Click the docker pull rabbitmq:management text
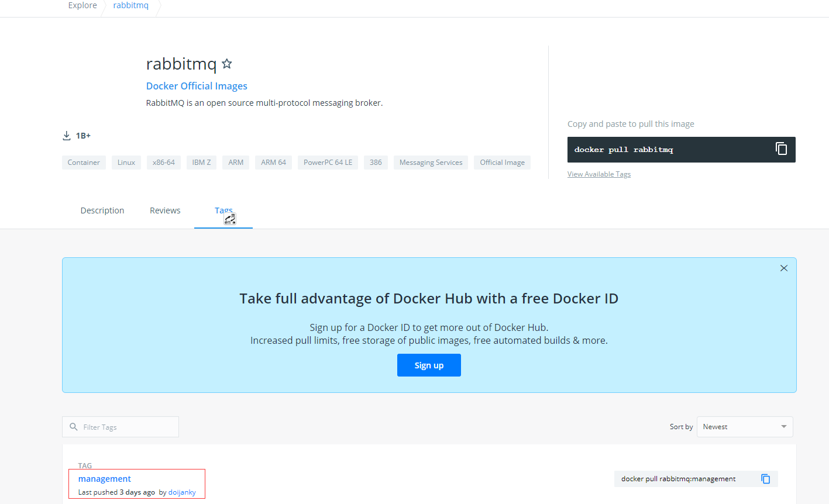829x504 pixels. [x=679, y=479]
